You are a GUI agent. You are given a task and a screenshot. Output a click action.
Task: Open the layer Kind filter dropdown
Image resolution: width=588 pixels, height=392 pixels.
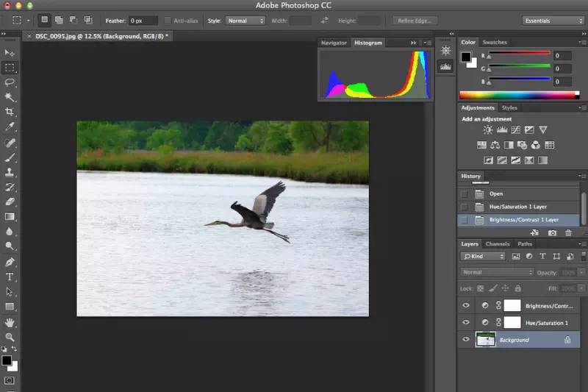pyautogui.click(x=483, y=256)
